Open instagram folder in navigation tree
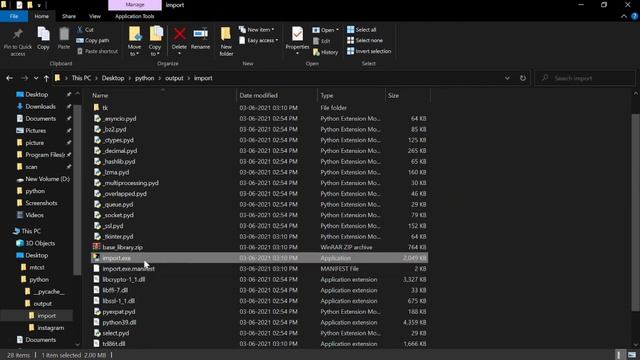Viewport: 640px width, 360px height. [51, 328]
